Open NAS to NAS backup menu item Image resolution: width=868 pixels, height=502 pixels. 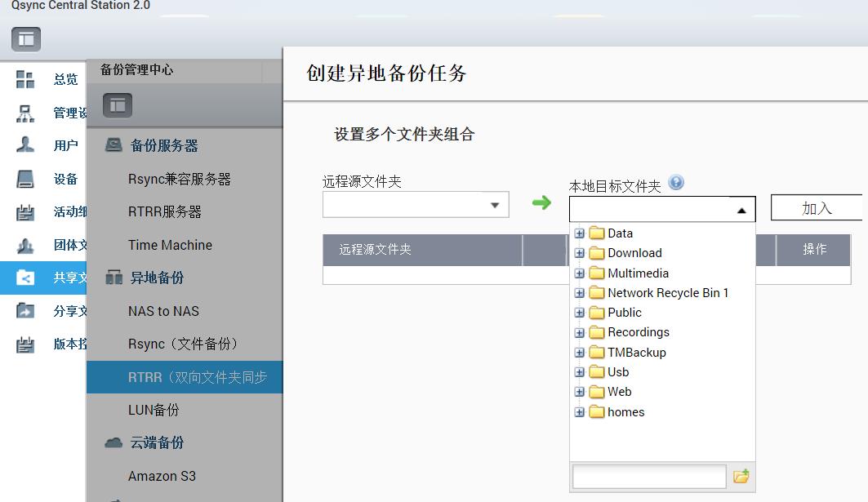pyautogui.click(x=163, y=311)
